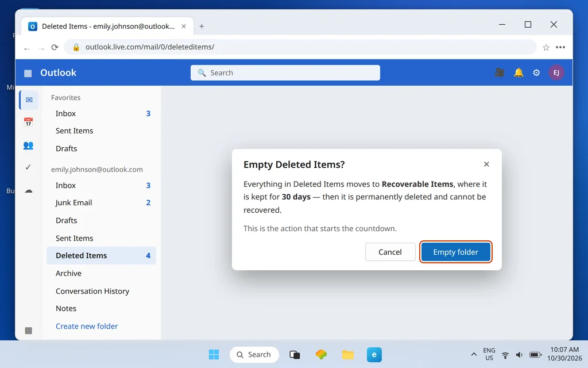Click the Empty folder button
588x368 pixels.
455,252
